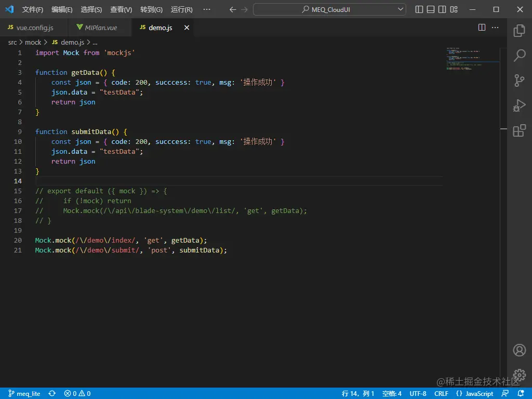Image resolution: width=532 pixels, height=399 pixels.
Task: Click the Mock.mock submit 'post' line
Action: tap(131, 250)
